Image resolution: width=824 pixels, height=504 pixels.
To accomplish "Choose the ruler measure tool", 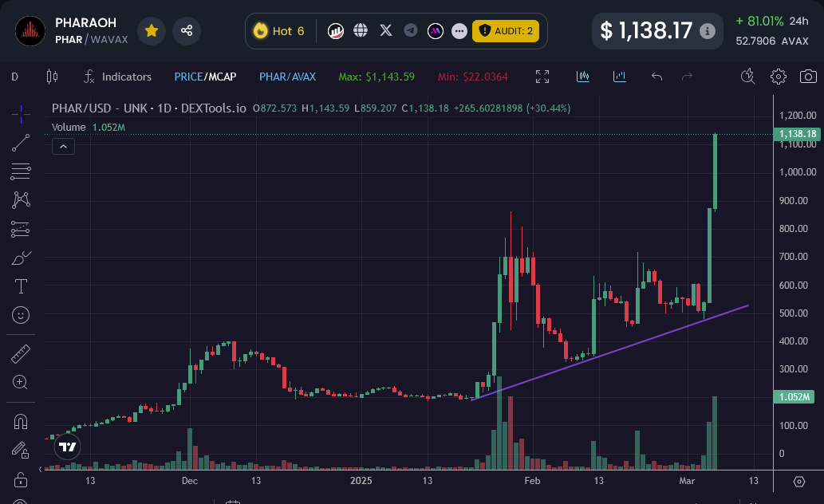I will [x=21, y=353].
